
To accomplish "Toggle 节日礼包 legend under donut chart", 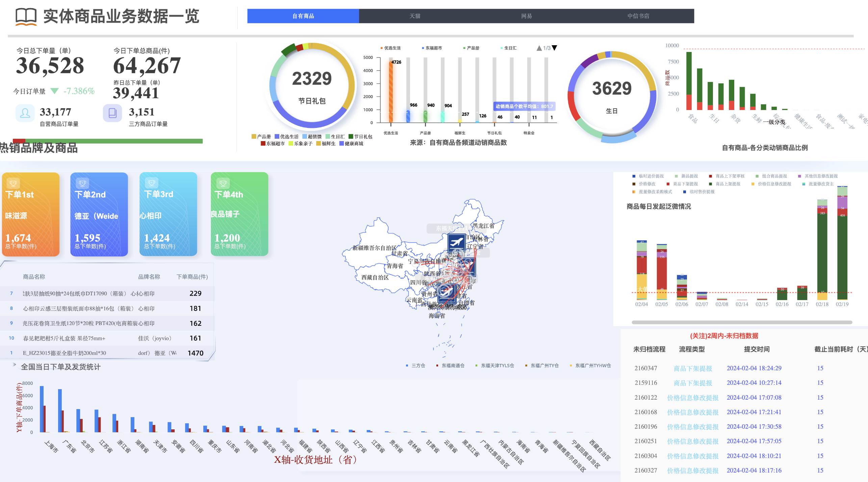I will coord(360,136).
